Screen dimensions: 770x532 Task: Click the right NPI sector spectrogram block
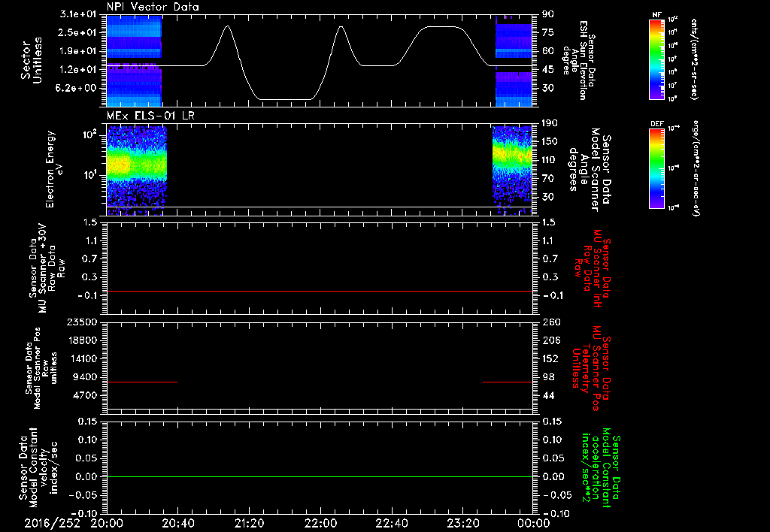[x=514, y=61]
